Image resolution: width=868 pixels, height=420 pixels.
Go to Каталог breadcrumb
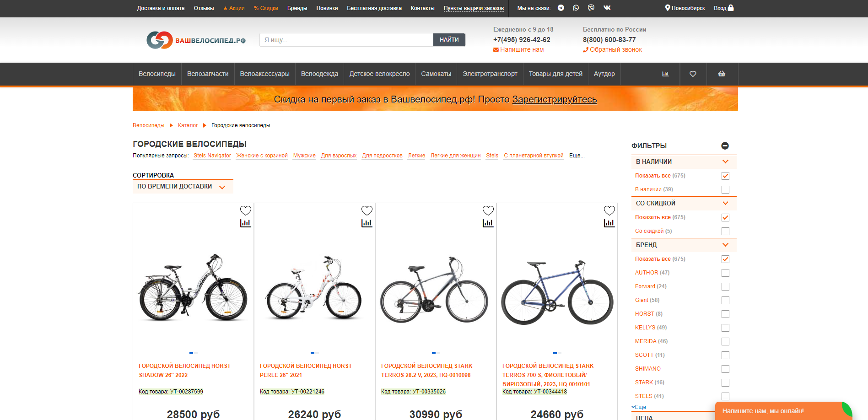[x=188, y=125]
